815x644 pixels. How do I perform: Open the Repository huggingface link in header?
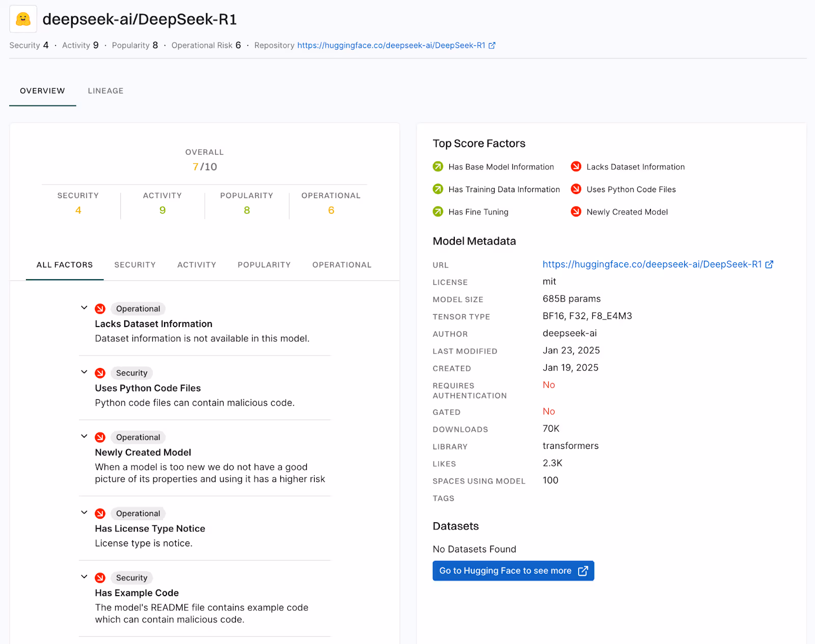[391, 45]
